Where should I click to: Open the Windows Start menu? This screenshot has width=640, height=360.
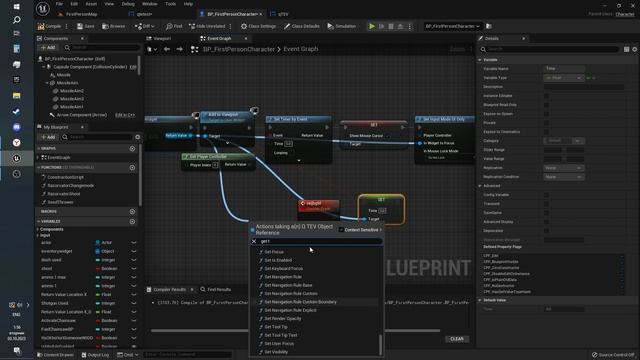click(16, 7)
